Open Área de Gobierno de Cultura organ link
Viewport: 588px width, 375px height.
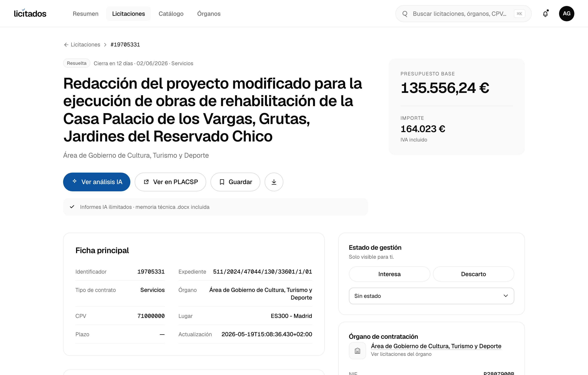436,346
